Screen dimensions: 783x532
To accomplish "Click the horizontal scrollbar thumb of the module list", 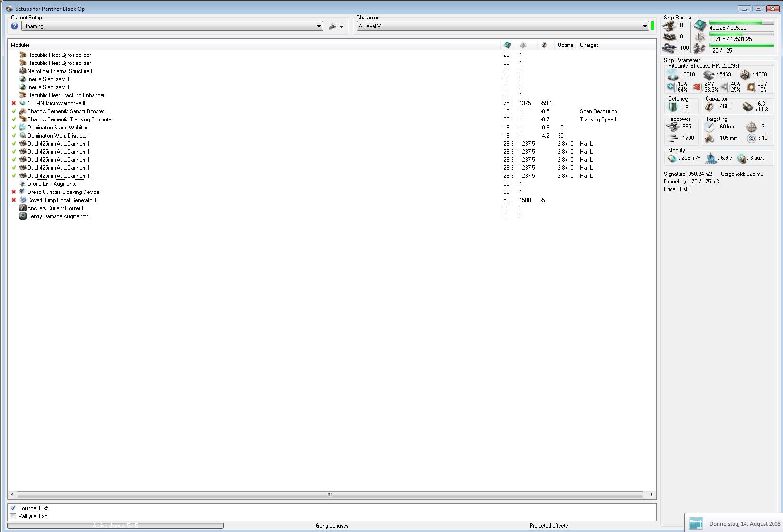I will (329, 495).
